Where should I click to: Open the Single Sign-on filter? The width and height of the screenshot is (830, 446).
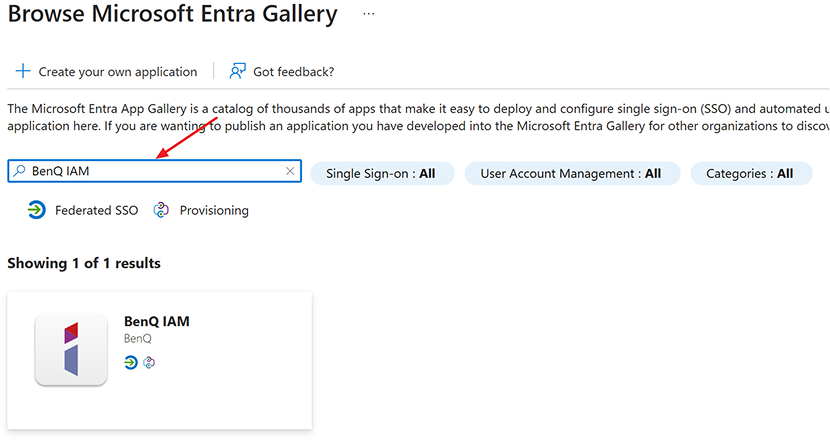[x=382, y=173]
